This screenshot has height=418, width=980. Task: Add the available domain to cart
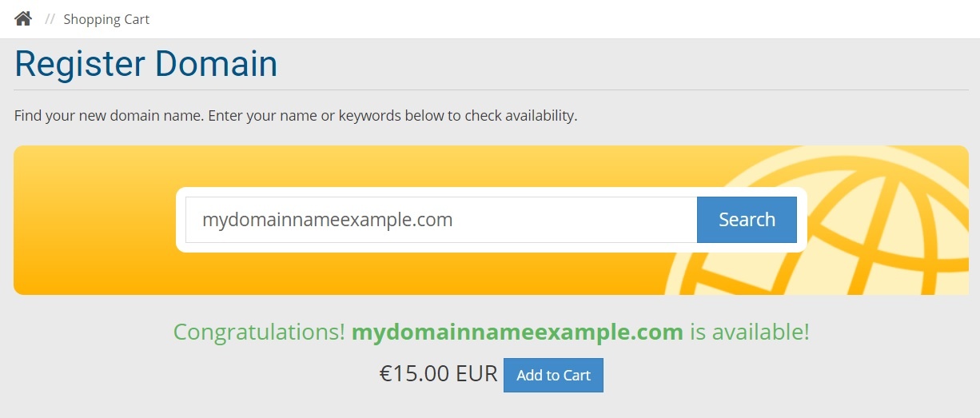pos(553,375)
